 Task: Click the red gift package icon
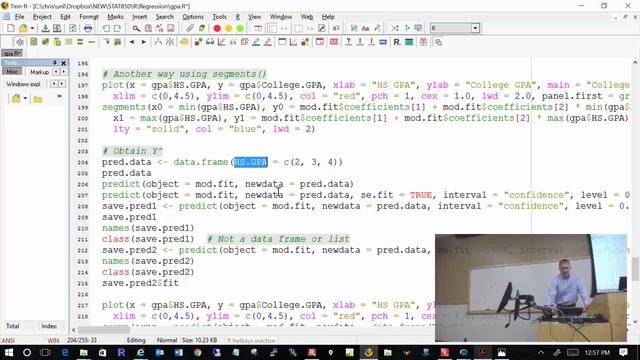point(423,42)
